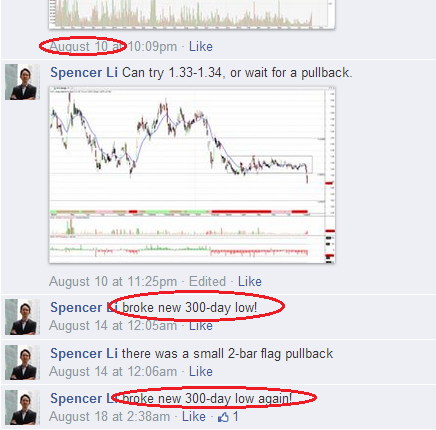Click the August 14 at 12:06am timestamp

point(113,371)
